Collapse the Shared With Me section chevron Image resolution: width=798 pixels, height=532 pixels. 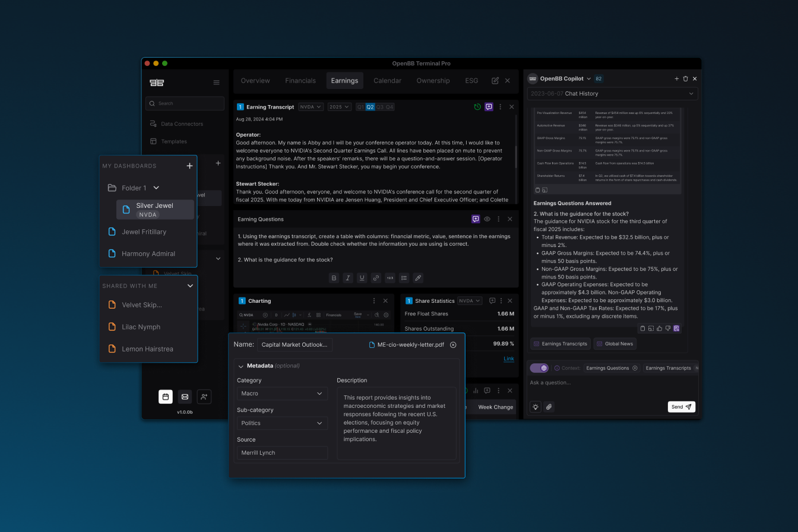[x=190, y=286]
